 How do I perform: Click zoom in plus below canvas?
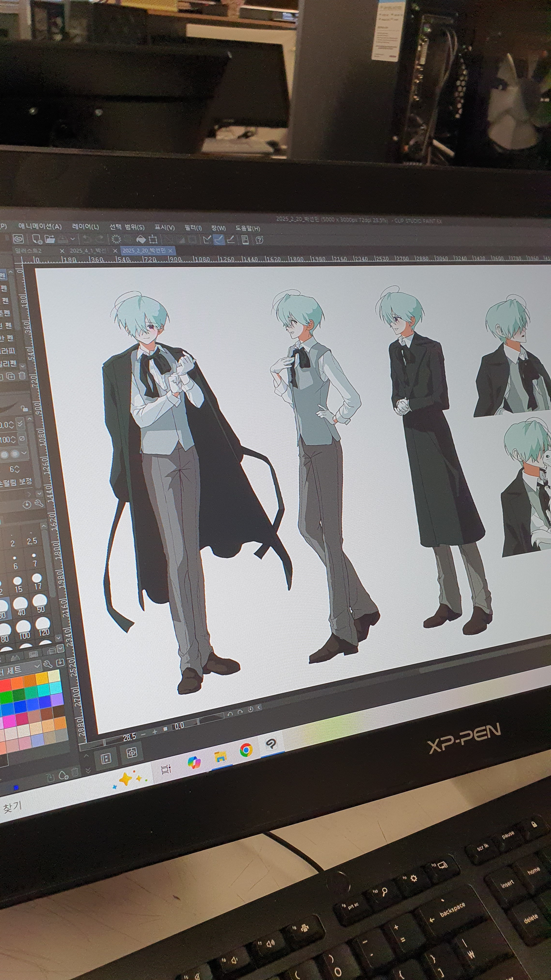(x=155, y=732)
